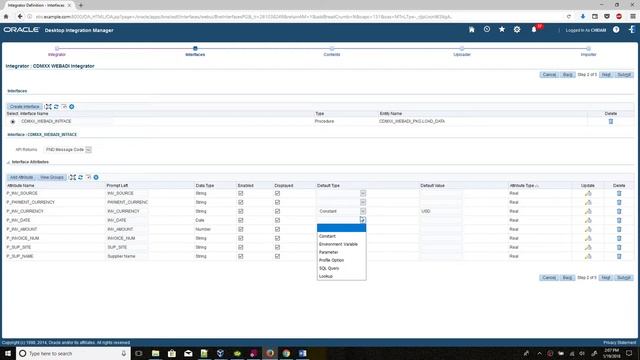Maximize Interfaces table using detach icon
The image size is (640, 360).
pos(48,107)
